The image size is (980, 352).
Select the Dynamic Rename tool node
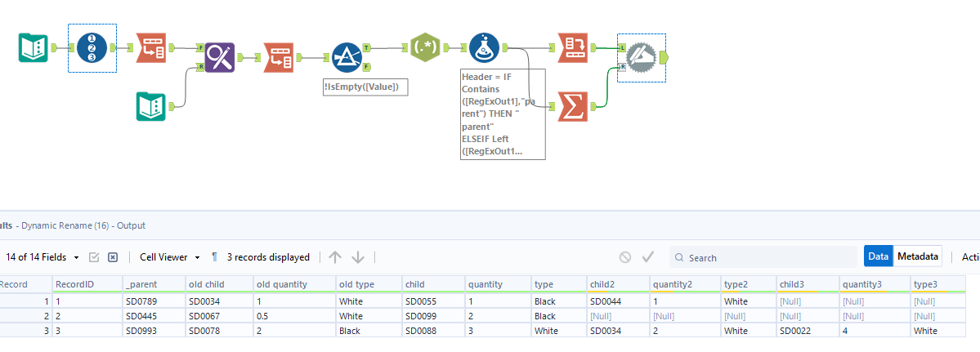[642, 57]
